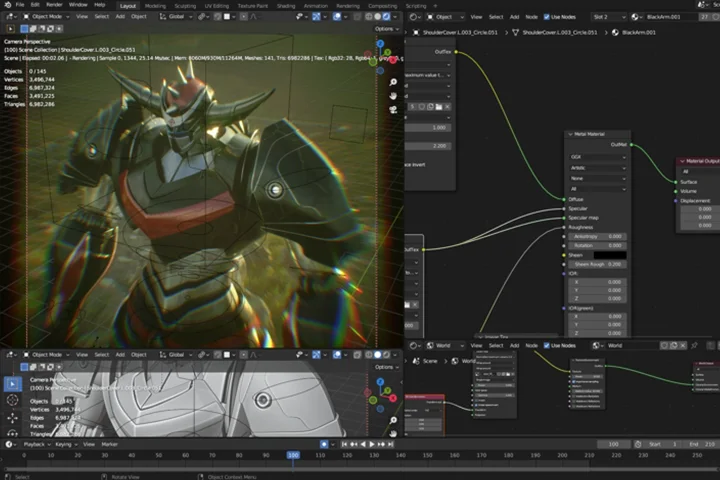Select the Move tool in bottom viewport toolbar
Screen dimensions: 720x480
click(12, 418)
